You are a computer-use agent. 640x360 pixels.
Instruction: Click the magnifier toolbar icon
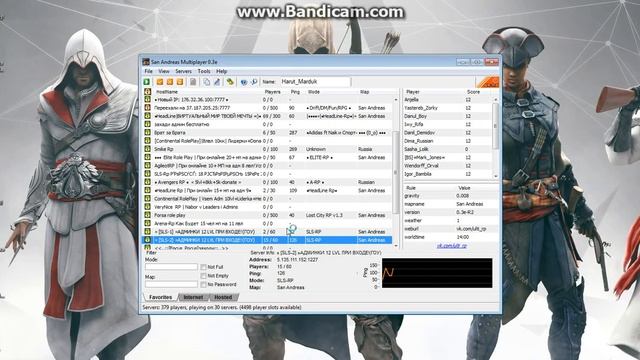point(253,82)
